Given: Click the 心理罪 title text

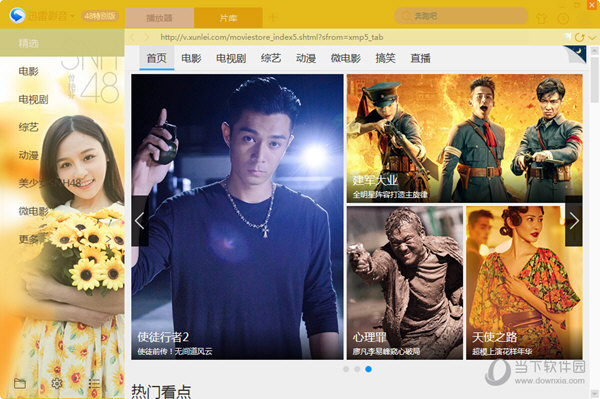Looking at the screenshot, I should click(x=370, y=337).
